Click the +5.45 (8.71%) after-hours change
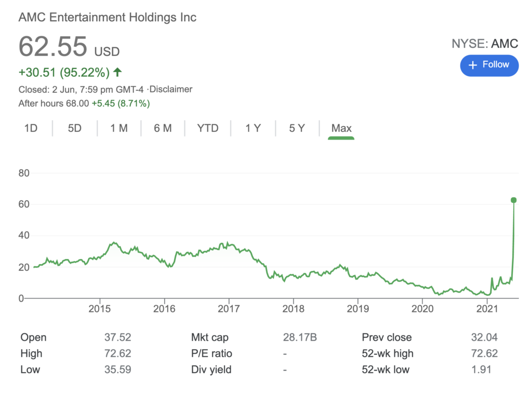 (121, 103)
